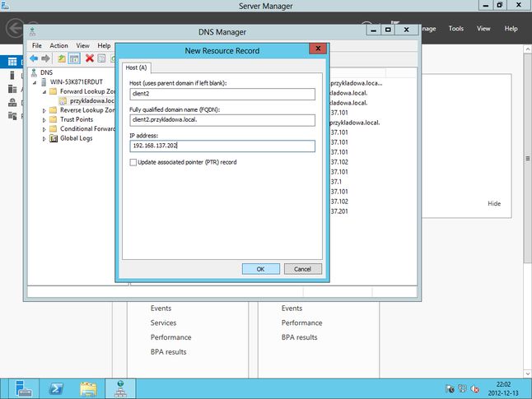
Task: Open Help menu in Server Manager
Action: pyautogui.click(x=511, y=29)
